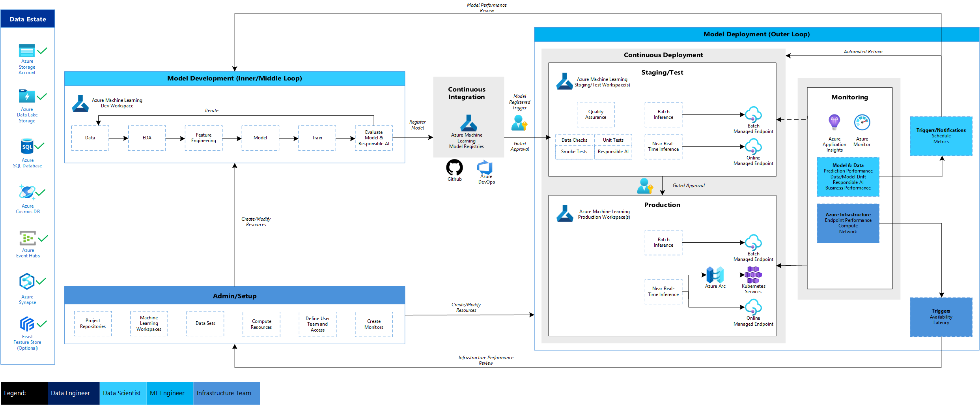Image resolution: width=980 pixels, height=405 pixels.
Task: Select the Production Workspace Azure ML icon
Action: pos(564,213)
